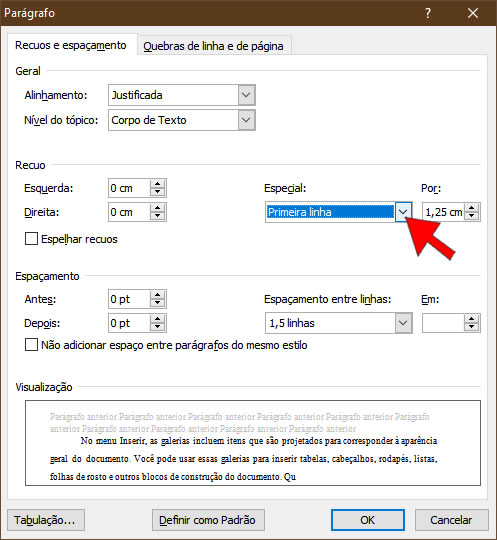This screenshot has height=540, width=497.
Task: Increase the Em value with up arrow
Action: (x=472, y=319)
